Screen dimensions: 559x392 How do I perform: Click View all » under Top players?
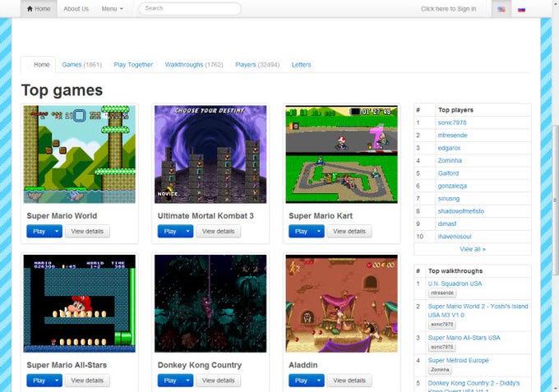473,249
